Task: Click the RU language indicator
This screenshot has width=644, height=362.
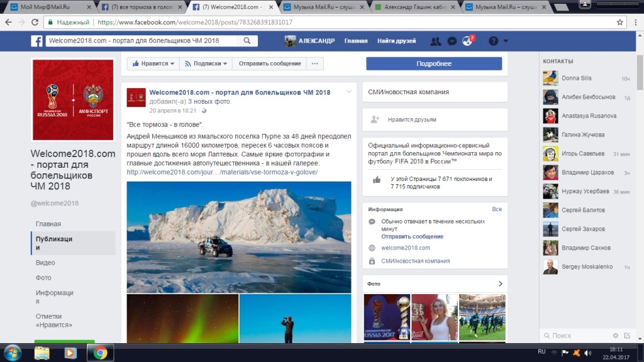Action: coord(541,352)
